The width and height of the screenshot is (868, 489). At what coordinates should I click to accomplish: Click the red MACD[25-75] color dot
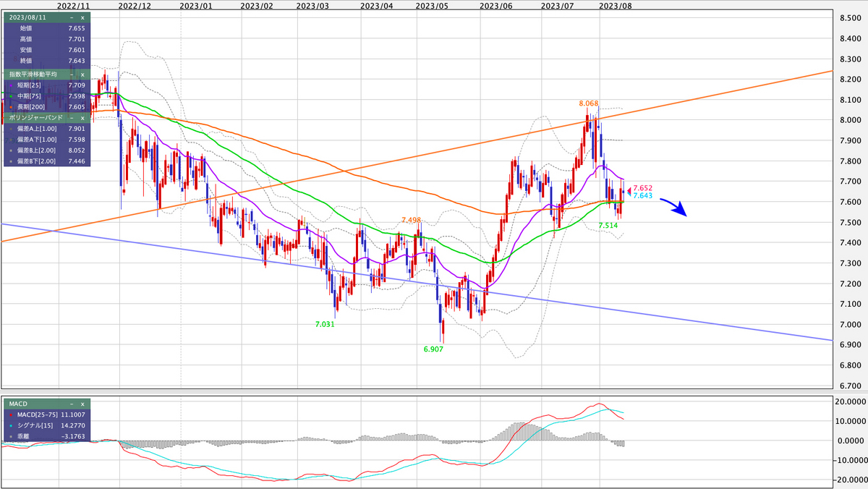point(9,414)
